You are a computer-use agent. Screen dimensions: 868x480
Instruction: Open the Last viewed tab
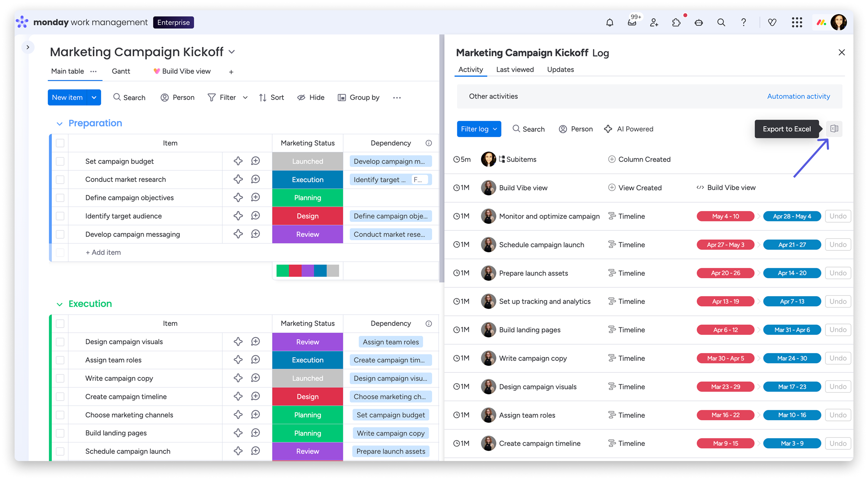tap(515, 69)
